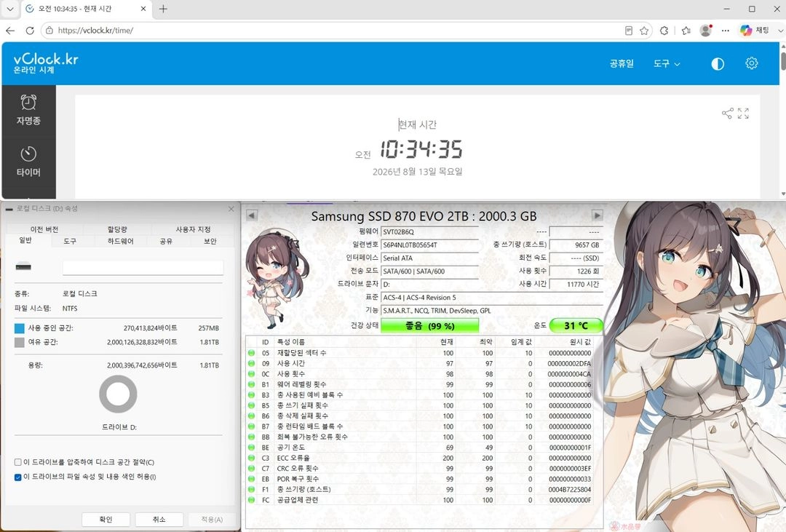
Task: Click status dot for ECC 오류율
Action: [x=252, y=458]
